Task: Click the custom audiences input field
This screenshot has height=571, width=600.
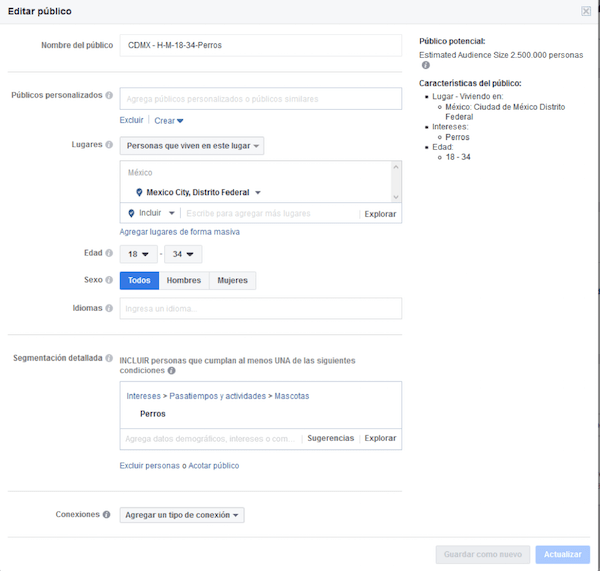Action: tap(261, 99)
